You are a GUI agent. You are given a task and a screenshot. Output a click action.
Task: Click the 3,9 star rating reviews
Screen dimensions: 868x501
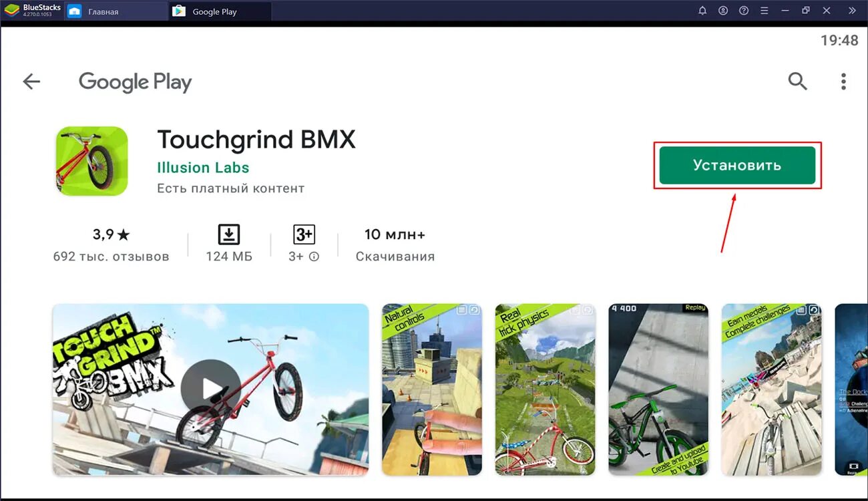pyautogui.click(x=111, y=244)
